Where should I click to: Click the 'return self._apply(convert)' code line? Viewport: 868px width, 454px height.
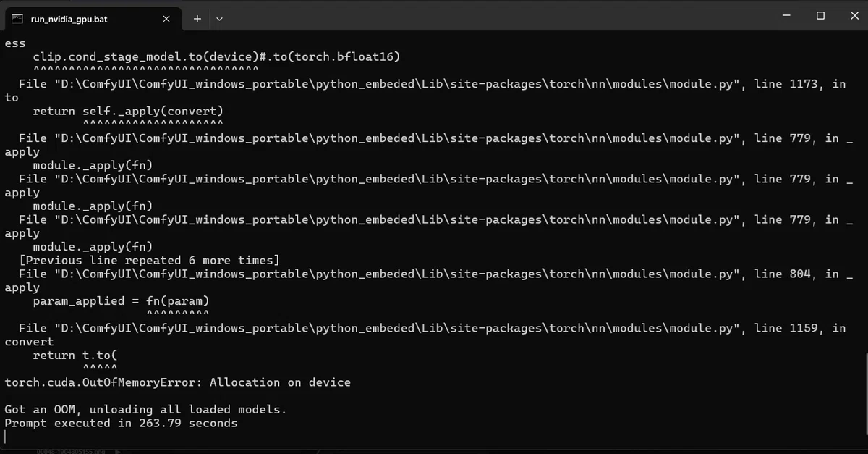[127, 111]
